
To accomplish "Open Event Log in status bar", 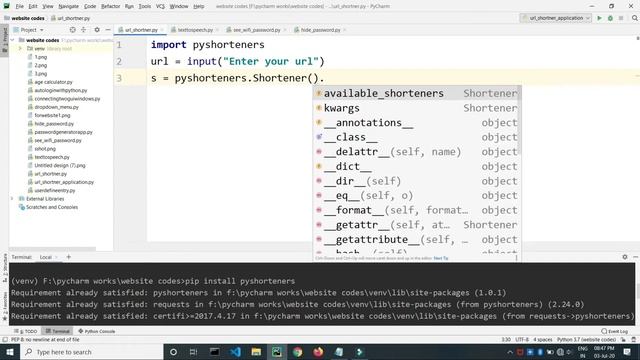I will coord(614,331).
